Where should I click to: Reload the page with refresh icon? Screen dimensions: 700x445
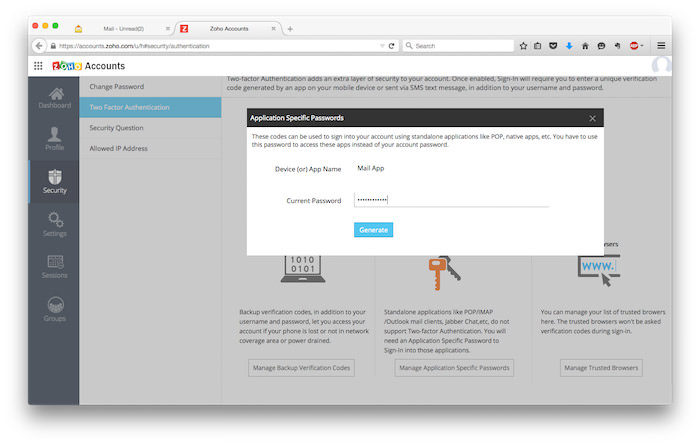[392, 46]
